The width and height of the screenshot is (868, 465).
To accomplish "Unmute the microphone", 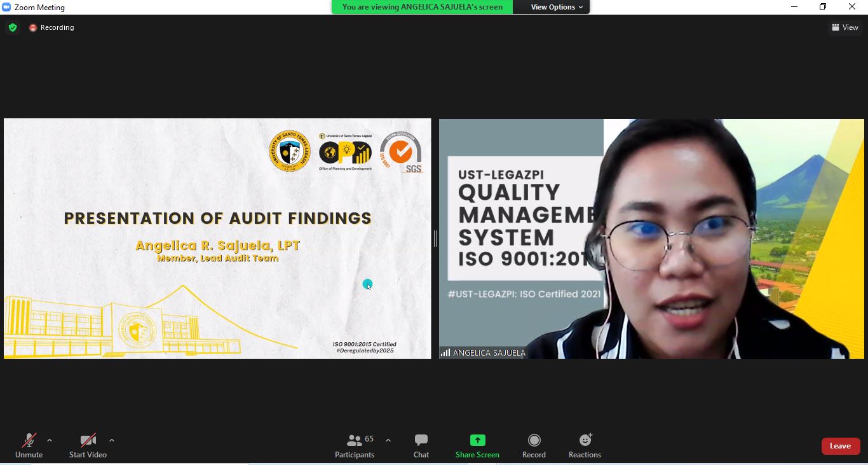I will (x=29, y=445).
